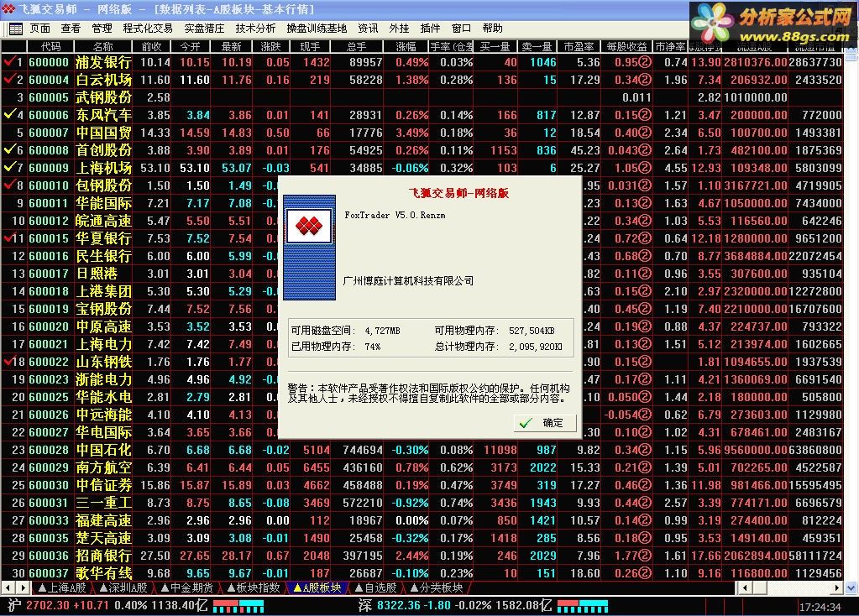Open the 页面 menu
Viewport: 859px width, 616px height.
point(40,29)
